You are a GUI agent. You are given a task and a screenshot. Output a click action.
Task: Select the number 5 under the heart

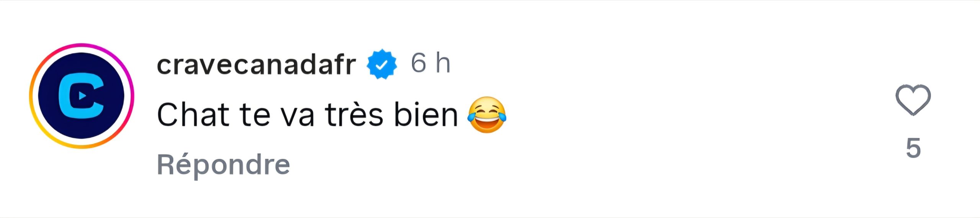pos(913,148)
